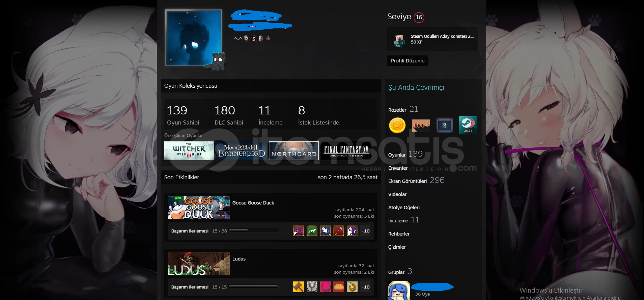Click the brown-haired character emoticon under the profile name
Screen dimensions: 644x300
268,38
